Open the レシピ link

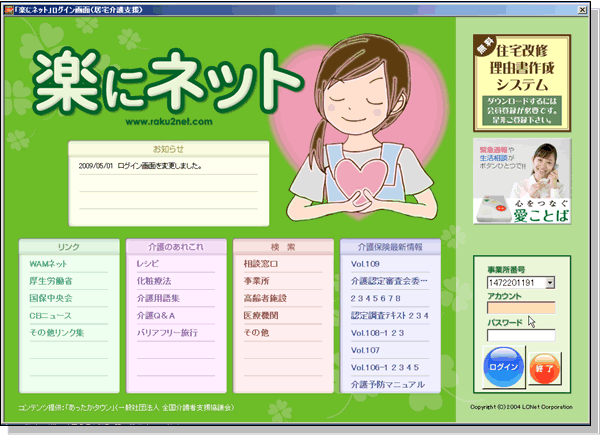click(x=148, y=264)
